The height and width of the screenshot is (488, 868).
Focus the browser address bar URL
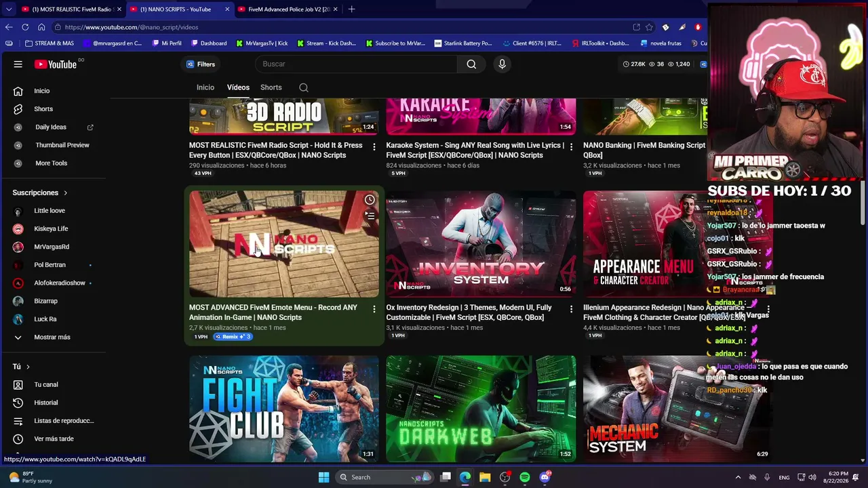tap(346, 27)
